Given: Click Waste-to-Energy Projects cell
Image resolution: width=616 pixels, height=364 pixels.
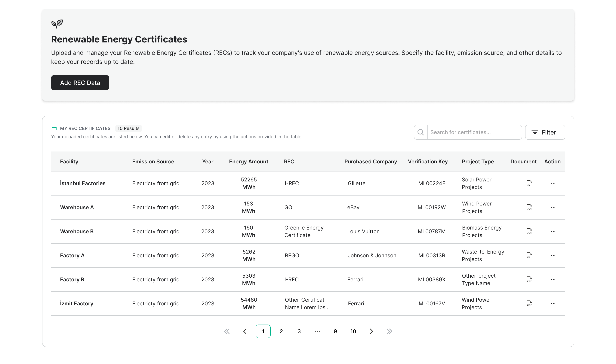Looking at the screenshot, I should 483,255.
